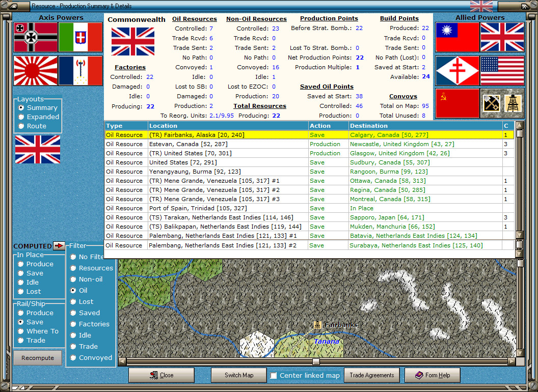Viewport: 538px width, 392px height.
Task: Select the Vichy France flag
Action: tap(80, 71)
